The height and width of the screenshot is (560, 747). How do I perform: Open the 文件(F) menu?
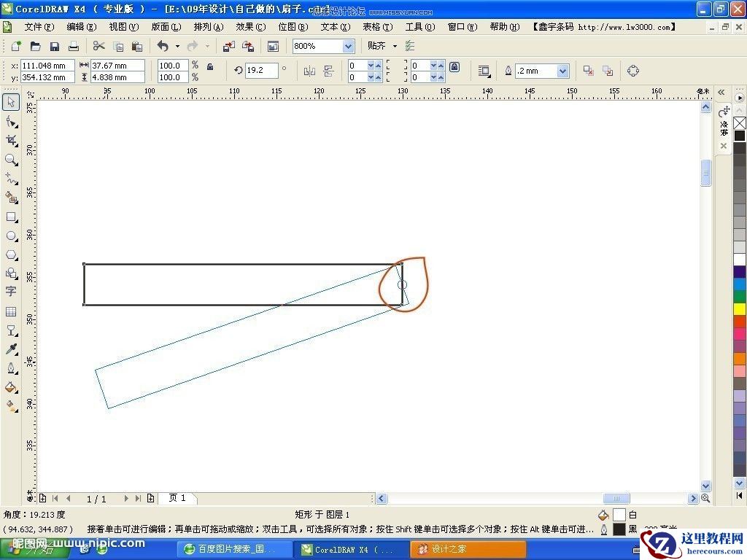point(39,27)
